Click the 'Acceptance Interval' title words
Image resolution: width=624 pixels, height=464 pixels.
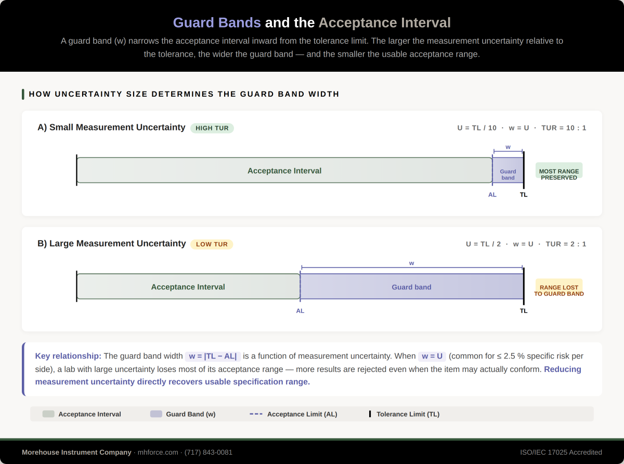point(384,23)
